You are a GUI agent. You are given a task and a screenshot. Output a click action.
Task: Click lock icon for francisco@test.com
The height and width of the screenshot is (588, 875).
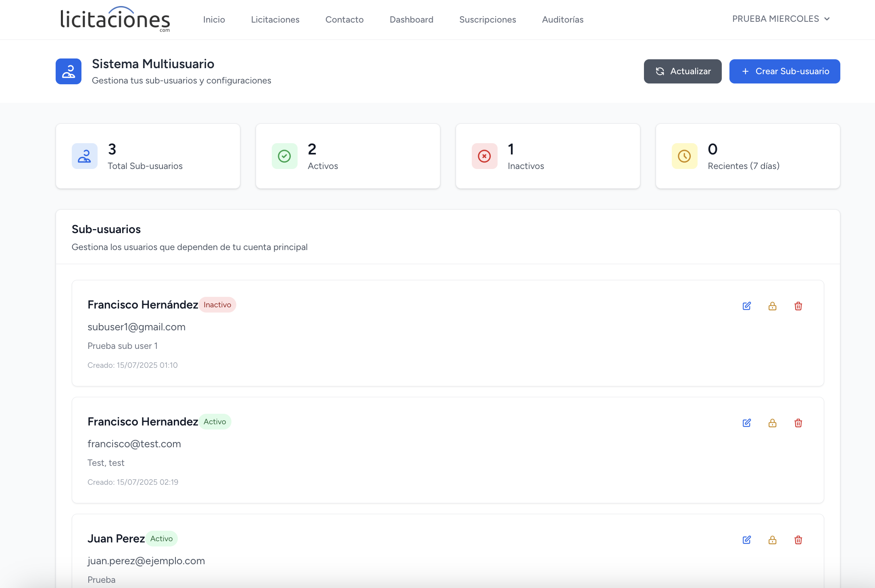coord(773,423)
